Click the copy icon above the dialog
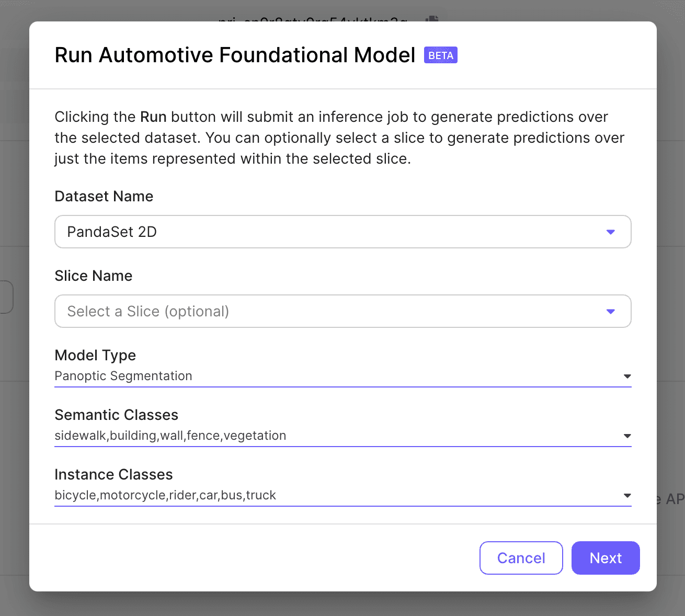 point(432,19)
